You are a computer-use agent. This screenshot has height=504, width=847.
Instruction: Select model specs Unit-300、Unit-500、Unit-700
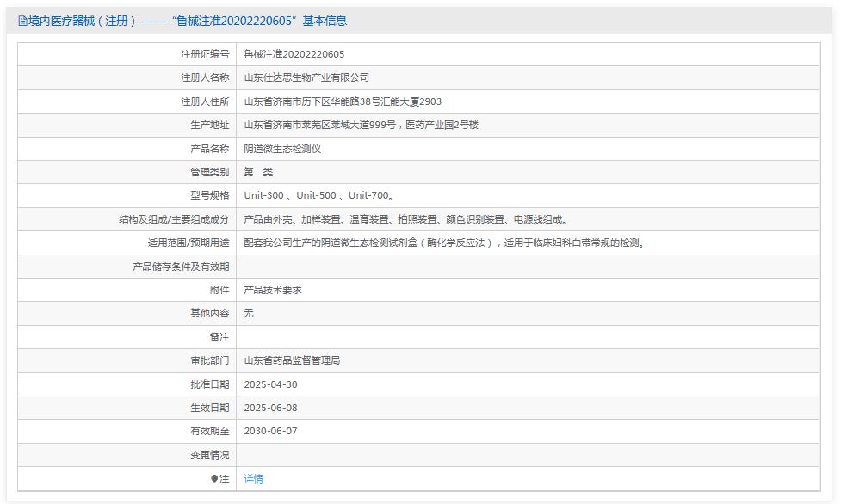tap(318, 195)
